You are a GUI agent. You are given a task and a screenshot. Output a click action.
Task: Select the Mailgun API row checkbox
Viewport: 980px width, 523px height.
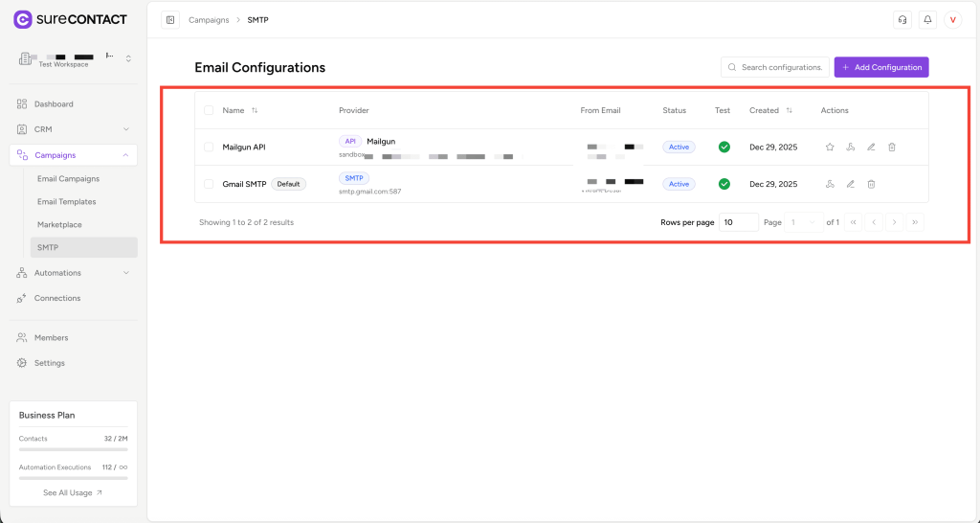pyautogui.click(x=209, y=147)
